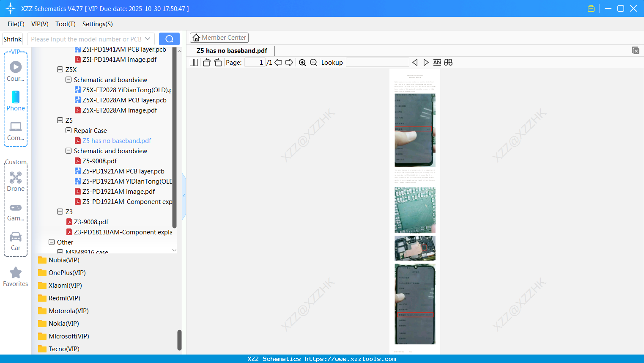Viewport: 644px width, 363px height.
Task: Find next lookup match
Action: click(x=426, y=63)
